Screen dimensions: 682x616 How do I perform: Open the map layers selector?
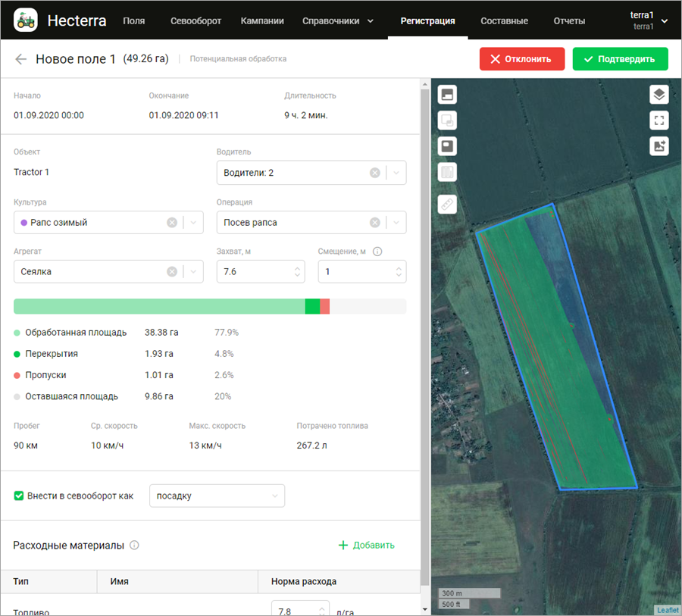(x=659, y=95)
